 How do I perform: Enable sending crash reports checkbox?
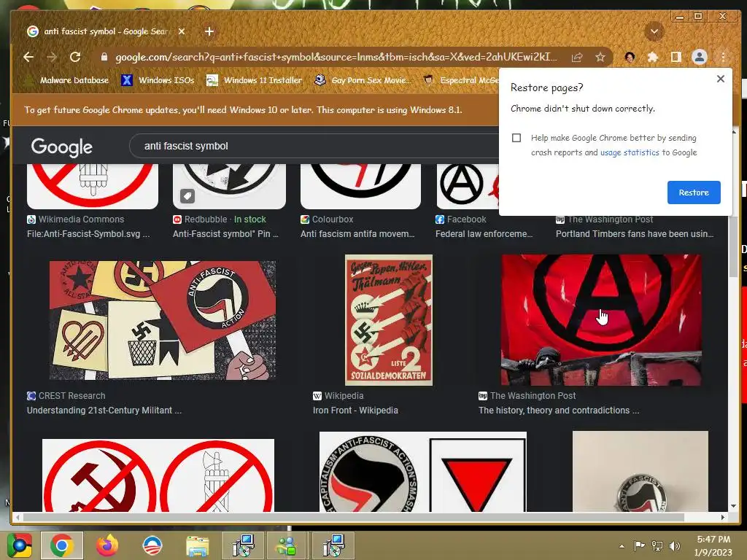516,138
